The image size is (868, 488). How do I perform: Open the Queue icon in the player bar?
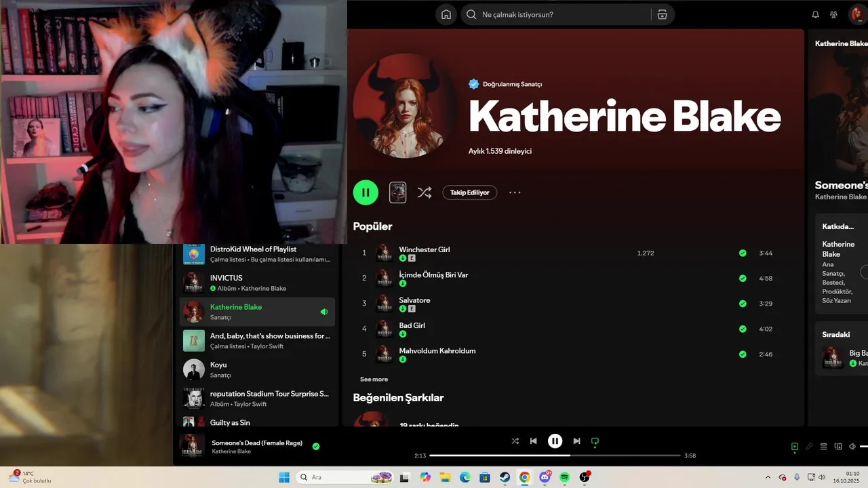pyautogui.click(x=823, y=447)
